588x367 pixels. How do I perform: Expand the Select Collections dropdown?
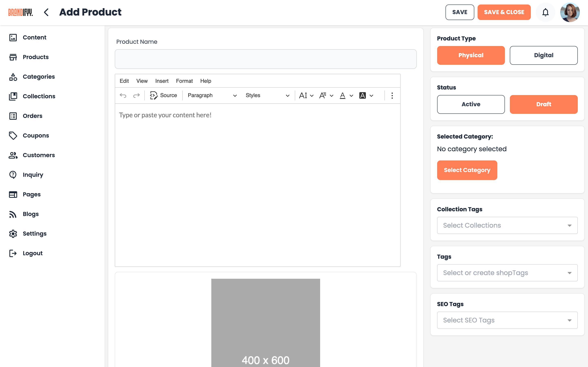point(507,225)
